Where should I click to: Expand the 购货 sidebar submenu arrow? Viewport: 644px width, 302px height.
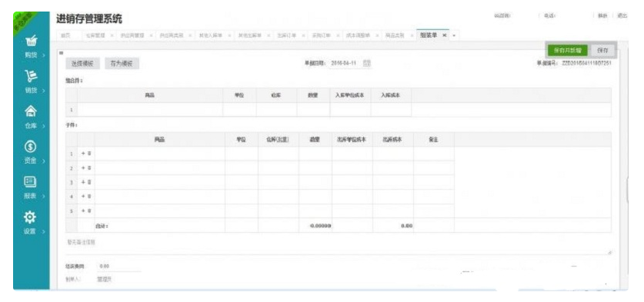tap(44, 55)
